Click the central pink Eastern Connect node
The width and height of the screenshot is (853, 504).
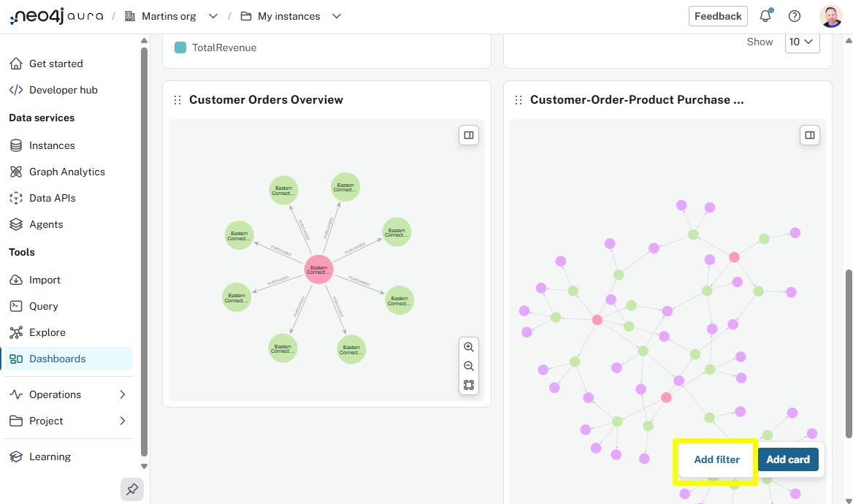[x=318, y=269]
